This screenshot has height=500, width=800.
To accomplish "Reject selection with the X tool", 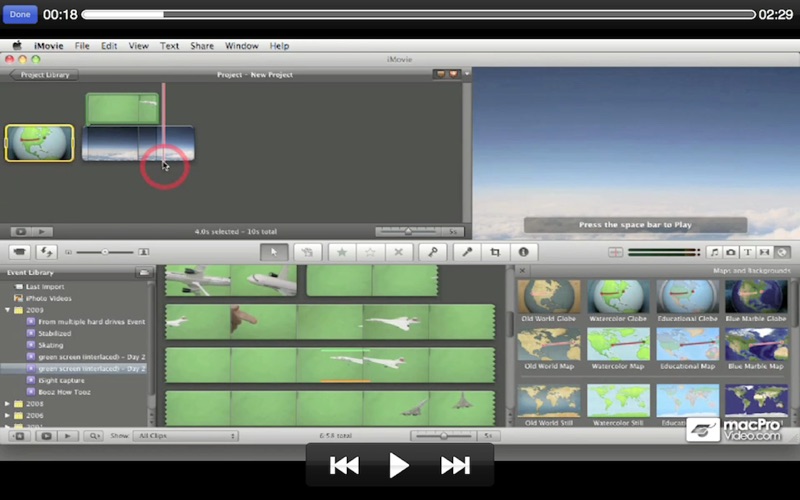I will (x=398, y=252).
